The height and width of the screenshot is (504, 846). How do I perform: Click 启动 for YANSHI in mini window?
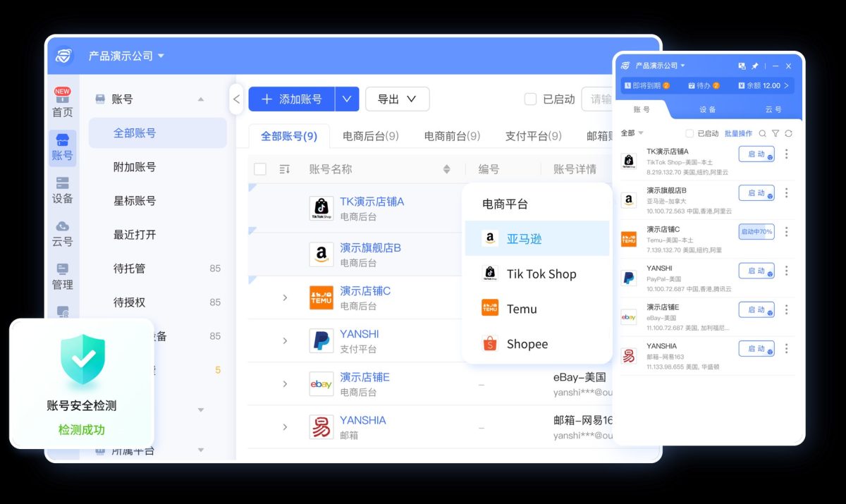(756, 271)
